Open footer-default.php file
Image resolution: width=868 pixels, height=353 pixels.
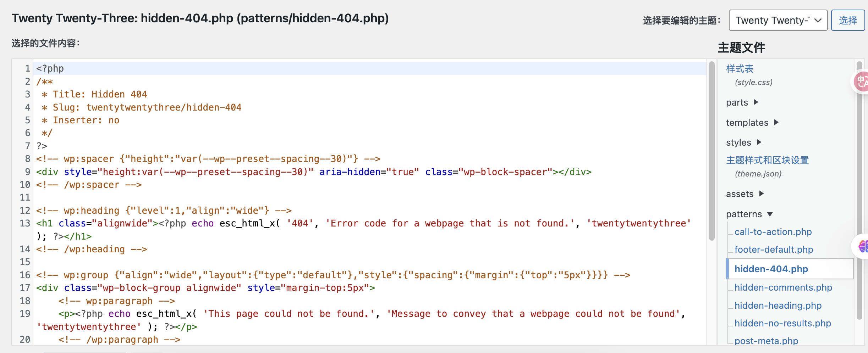pos(774,250)
